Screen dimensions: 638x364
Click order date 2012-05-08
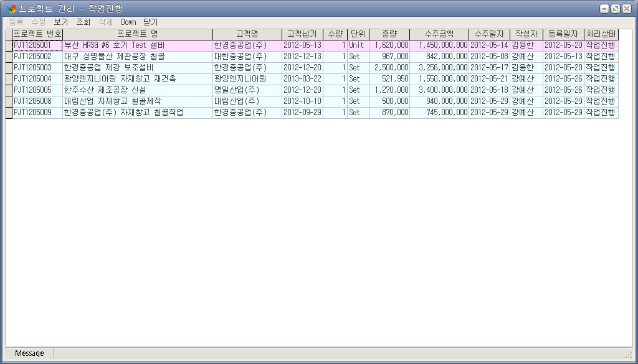coord(489,57)
